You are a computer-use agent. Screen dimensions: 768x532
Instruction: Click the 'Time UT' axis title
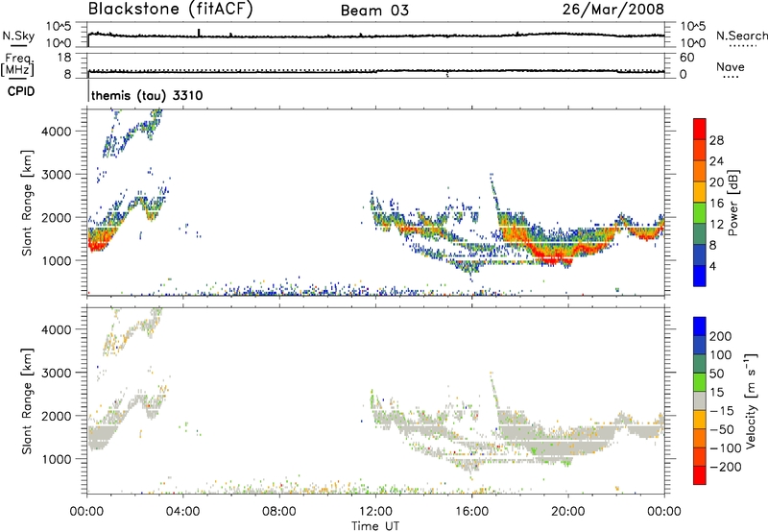pos(375,525)
